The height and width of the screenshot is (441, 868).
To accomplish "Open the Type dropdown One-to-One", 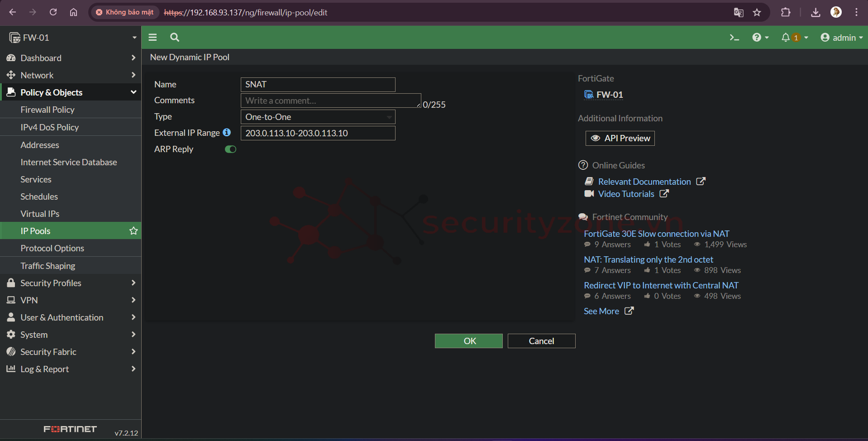I will tap(318, 117).
